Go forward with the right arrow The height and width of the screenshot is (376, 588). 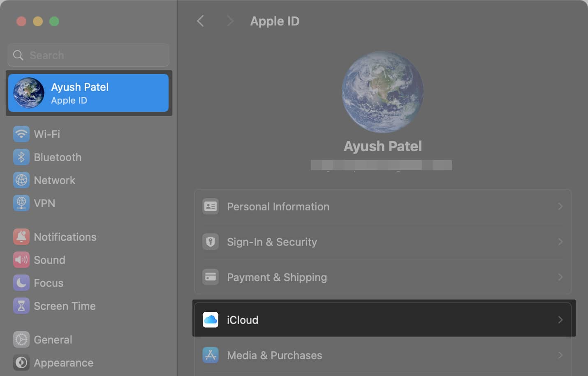[230, 21]
